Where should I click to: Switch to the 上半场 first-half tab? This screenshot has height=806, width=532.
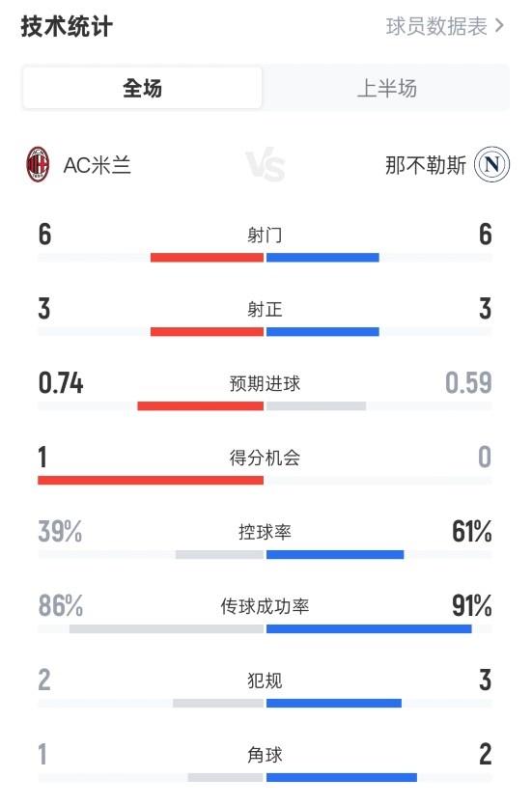click(x=386, y=88)
